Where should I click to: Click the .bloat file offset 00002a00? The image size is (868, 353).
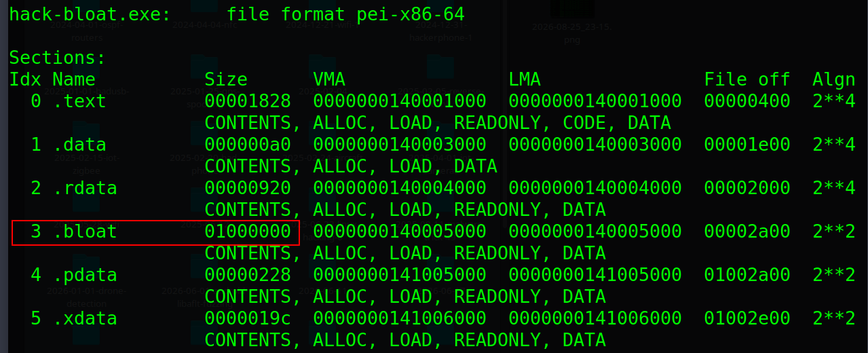pyautogui.click(x=747, y=231)
